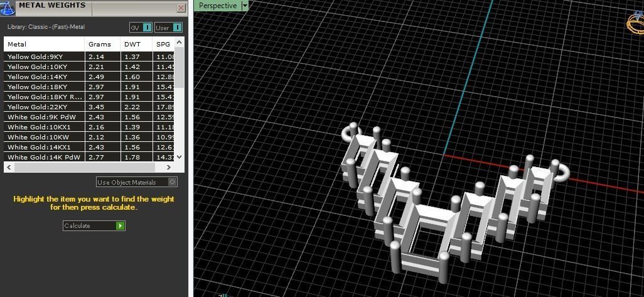This screenshot has width=644, height=297.
Task: Click the 2.22 DWT cell
Action: pyautogui.click(x=136, y=107)
